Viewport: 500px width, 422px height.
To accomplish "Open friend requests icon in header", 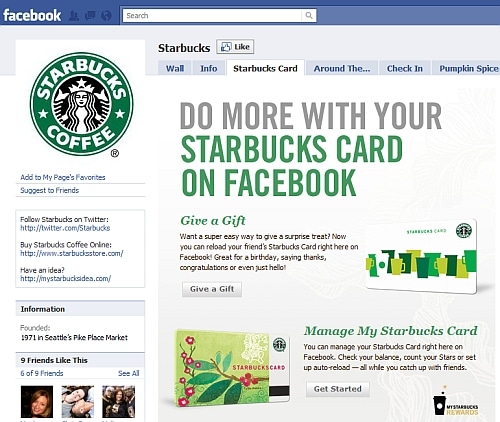I will [x=74, y=16].
